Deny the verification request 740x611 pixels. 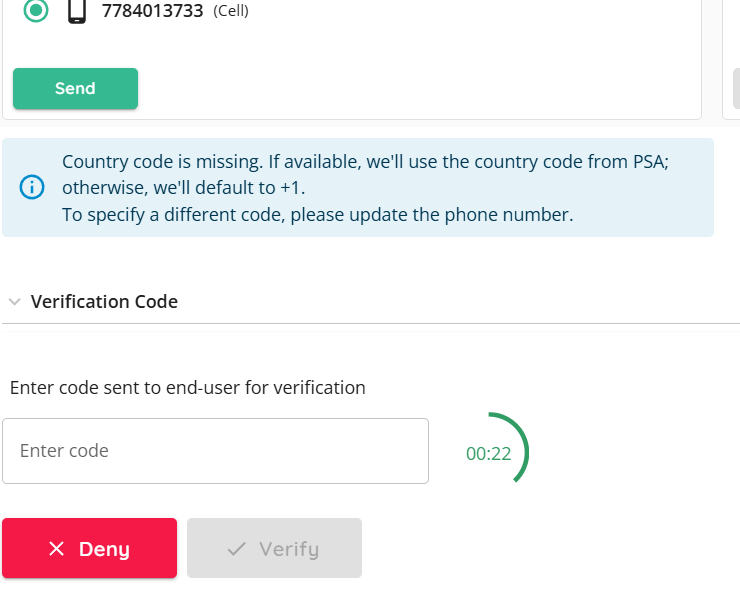(90, 548)
